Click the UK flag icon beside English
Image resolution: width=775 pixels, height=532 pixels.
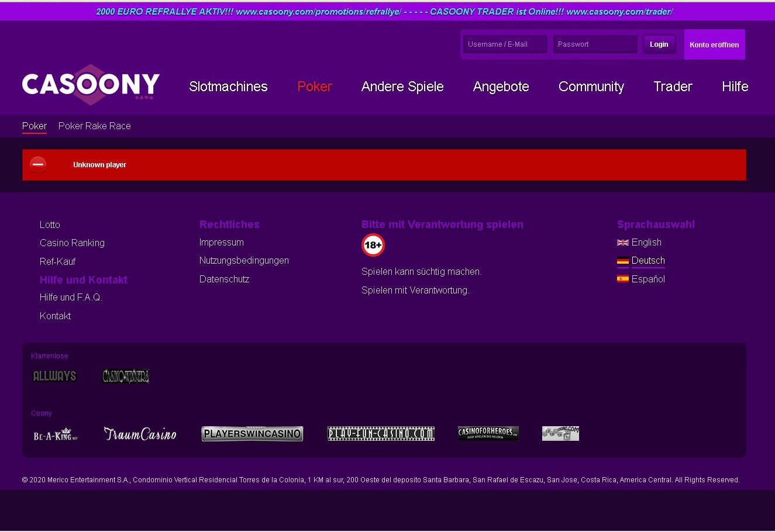pyautogui.click(x=623, y=243)
